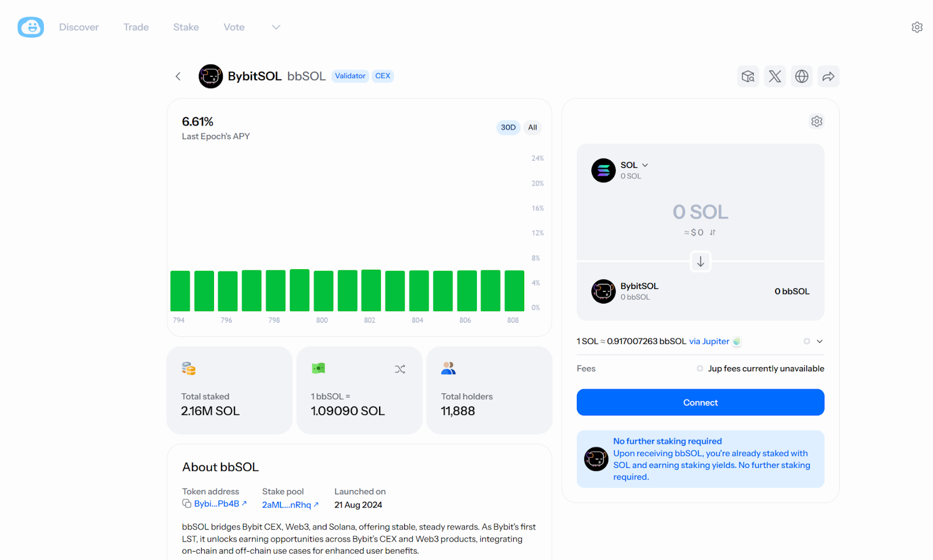Go to the Stake tab
Viewport: 933px width, 560px height.
click(186, 27)
